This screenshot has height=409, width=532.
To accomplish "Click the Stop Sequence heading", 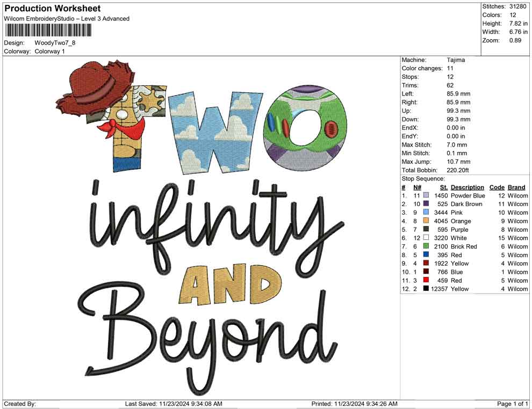I will click(x=423, y=179).
